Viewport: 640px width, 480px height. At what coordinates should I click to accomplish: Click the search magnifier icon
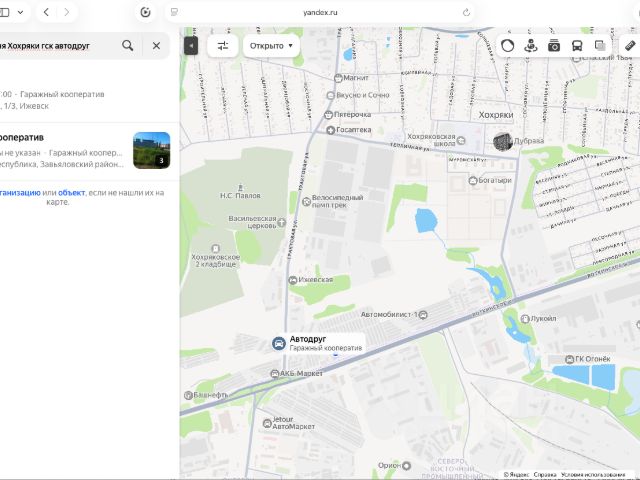(127, 46)
